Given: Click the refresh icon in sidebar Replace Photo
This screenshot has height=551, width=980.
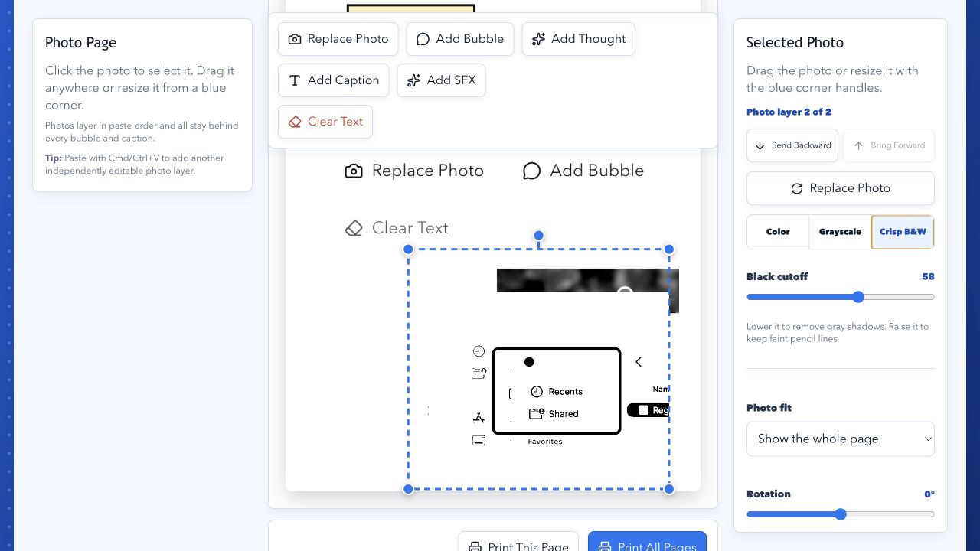Looking at the screenshot, I should pos(797,188).
